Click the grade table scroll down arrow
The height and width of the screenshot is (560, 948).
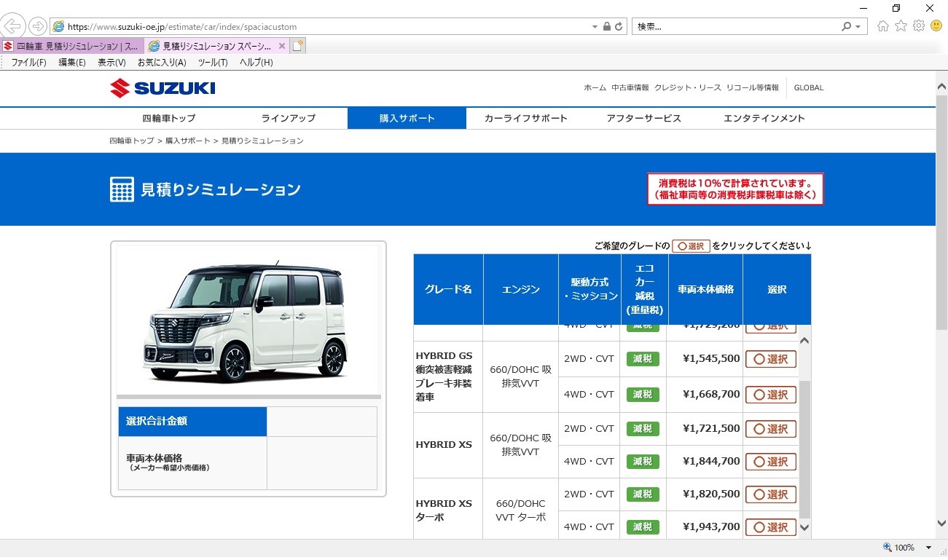tap(804, 527)
